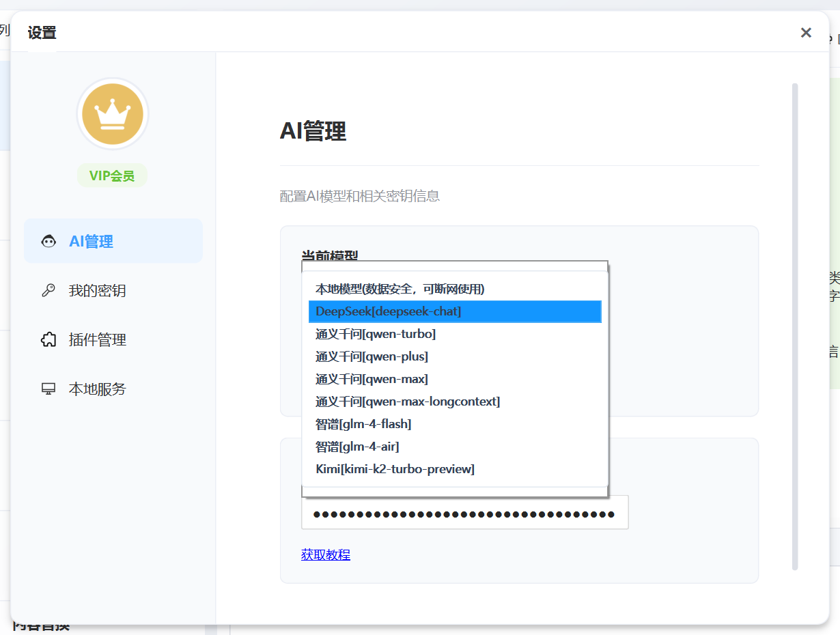Screen dimensions: 840x635
Task: Click the masked API key field
Action: point(464,513)
